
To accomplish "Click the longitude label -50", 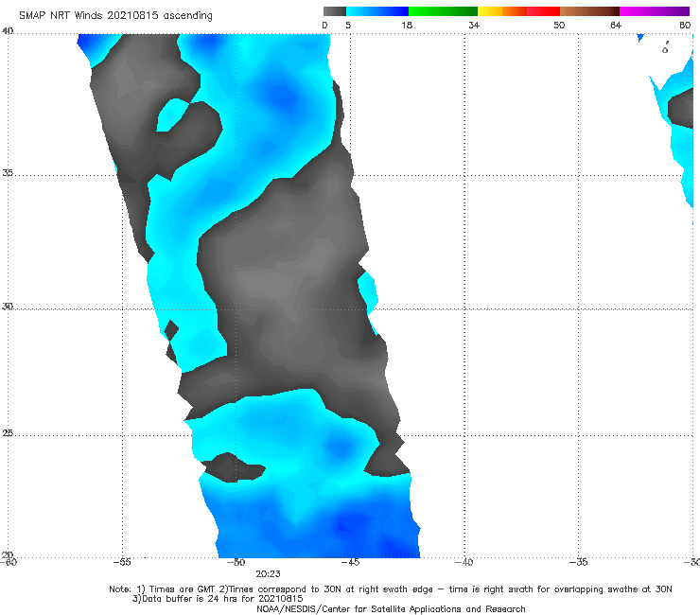I will [x=236, y=562].
